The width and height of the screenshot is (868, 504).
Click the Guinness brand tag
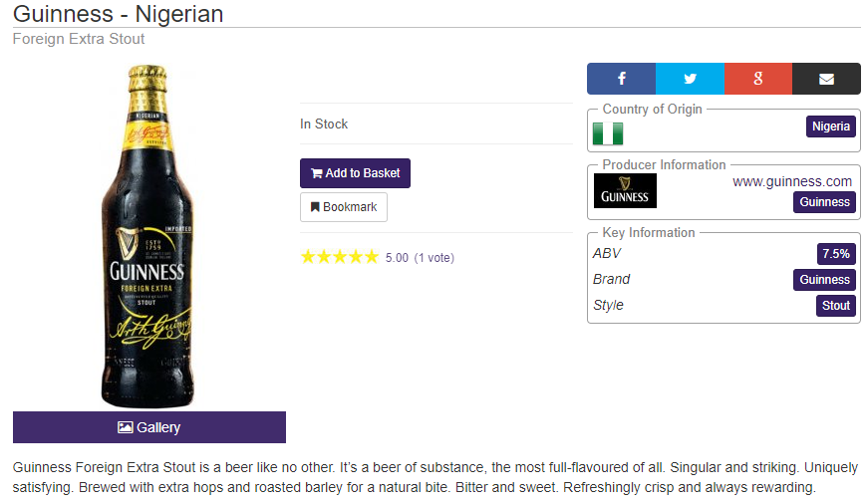[x=824, y=280]
